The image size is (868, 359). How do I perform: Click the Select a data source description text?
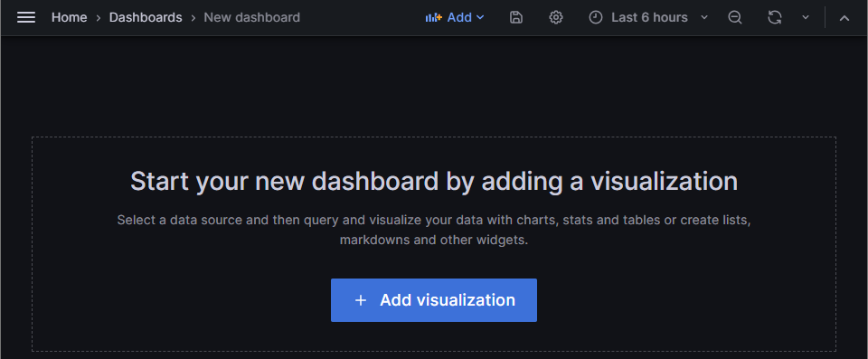click(x=434, y=230)
